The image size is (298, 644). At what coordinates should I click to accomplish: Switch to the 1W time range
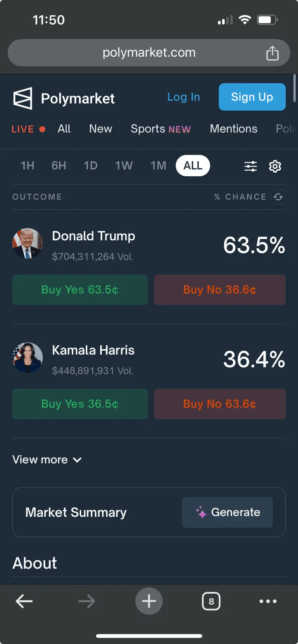point(124,165)
